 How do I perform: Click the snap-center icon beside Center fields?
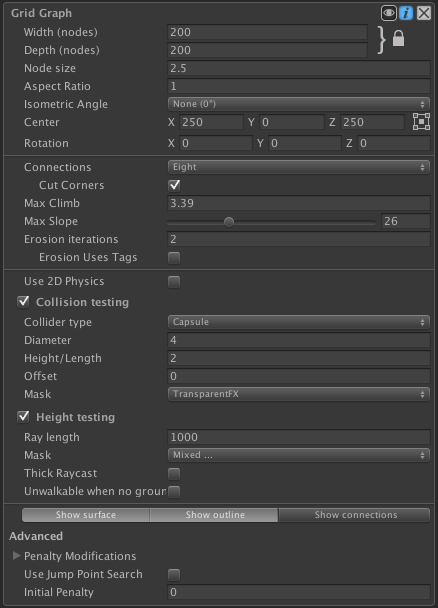421,122
